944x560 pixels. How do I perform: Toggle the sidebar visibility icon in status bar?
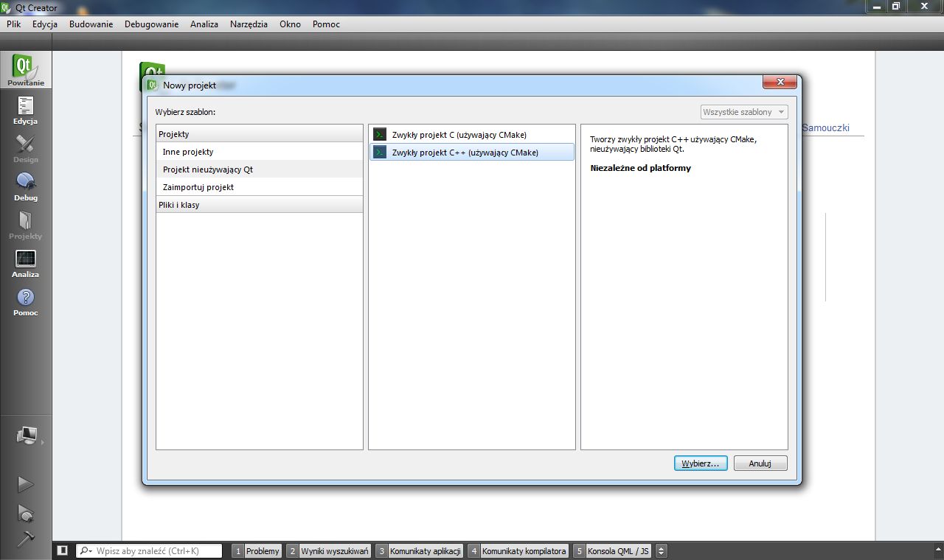click(63, 550)
